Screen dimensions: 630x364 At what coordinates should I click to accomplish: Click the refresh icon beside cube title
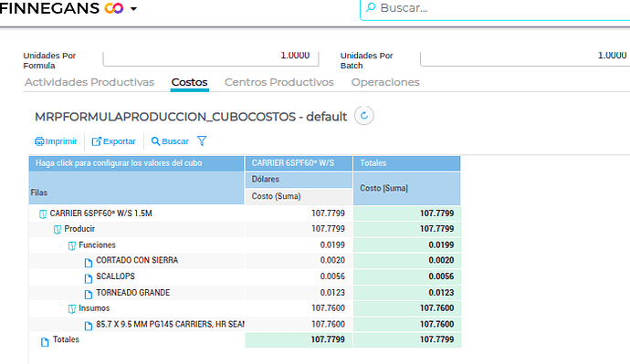point(364,116)
